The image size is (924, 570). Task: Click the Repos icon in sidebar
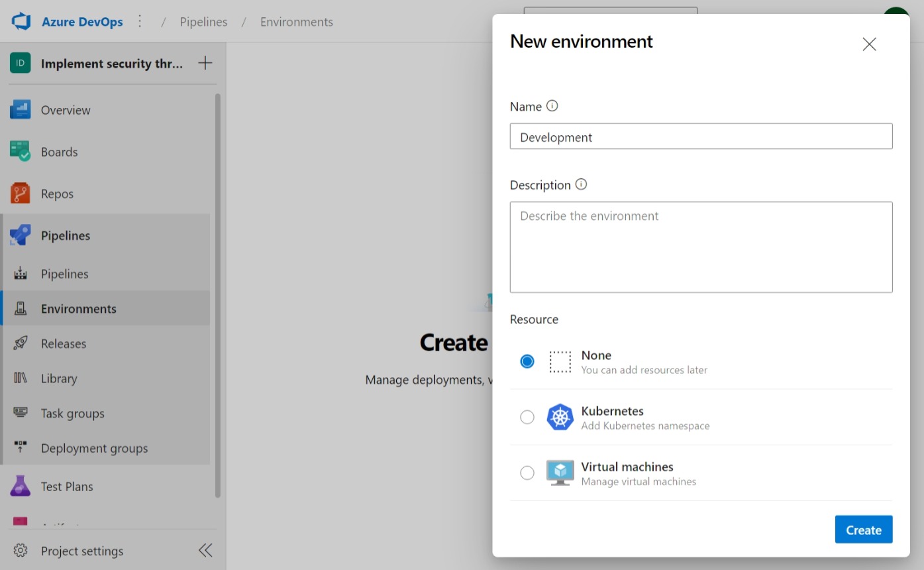[x=21, y=194]
